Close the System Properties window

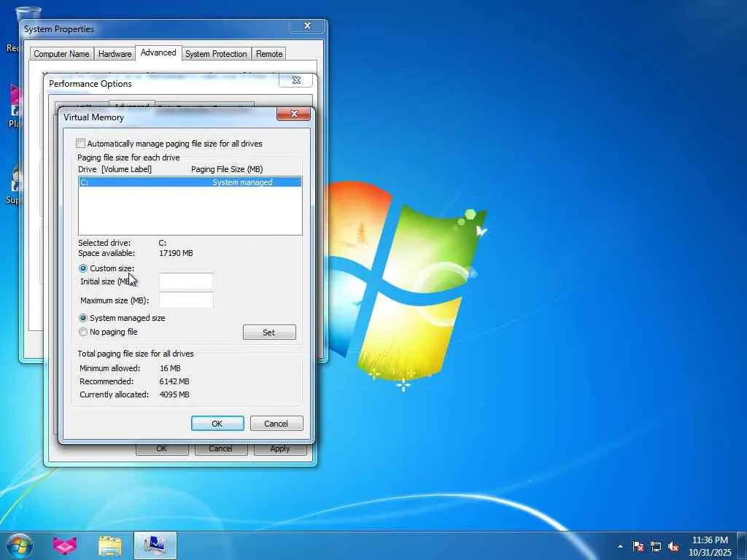click(x=307, y=26)
